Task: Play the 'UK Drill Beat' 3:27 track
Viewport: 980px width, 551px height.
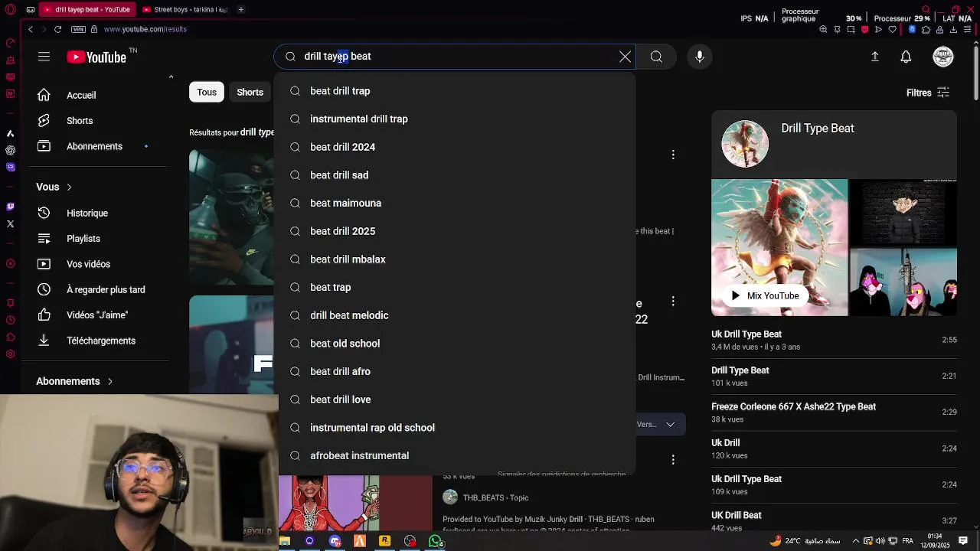Action: [x=834, y=521]
